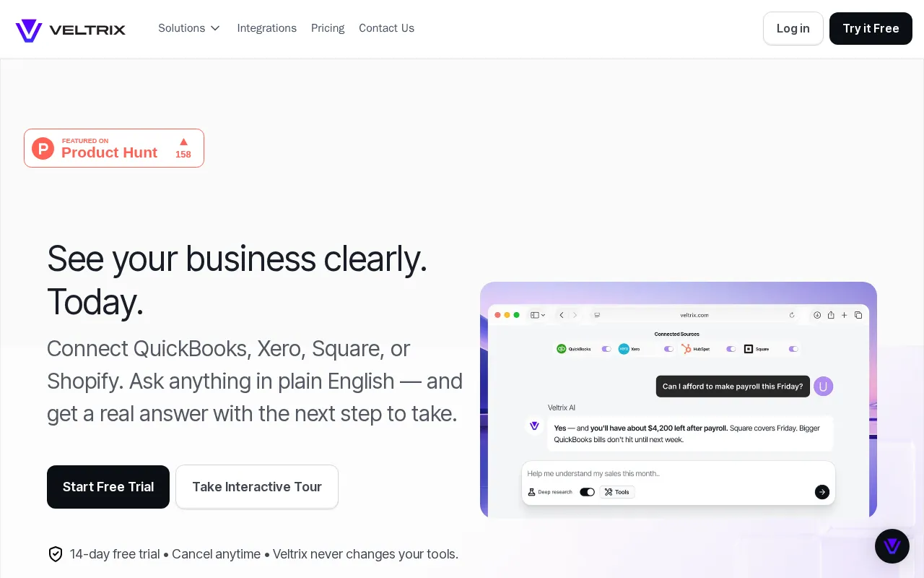Click the 'Can I afford to make payroll' message

coord(733,387)
